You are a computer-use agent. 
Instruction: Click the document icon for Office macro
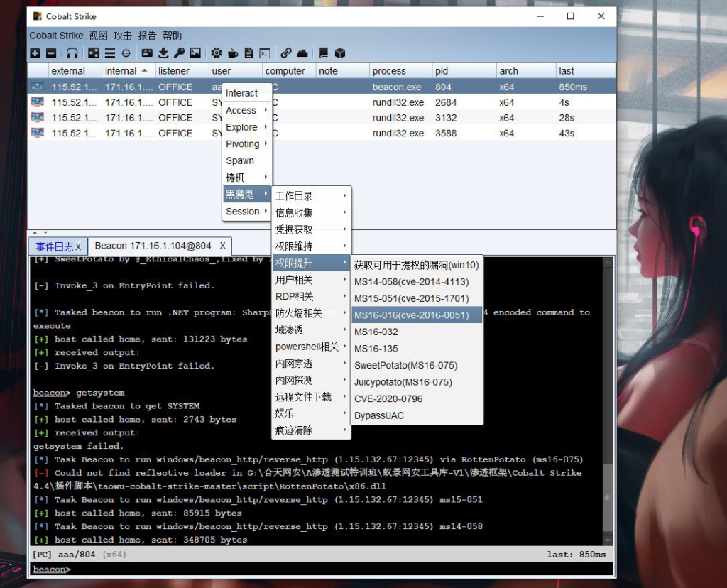tap(249, 53)
